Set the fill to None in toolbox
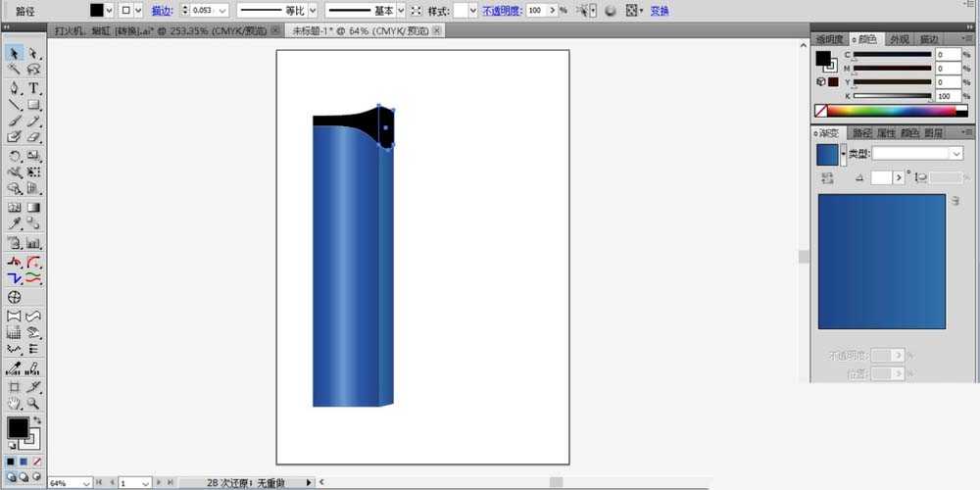Viewport: 980px width, 490px height. click(x=37, y=462)
